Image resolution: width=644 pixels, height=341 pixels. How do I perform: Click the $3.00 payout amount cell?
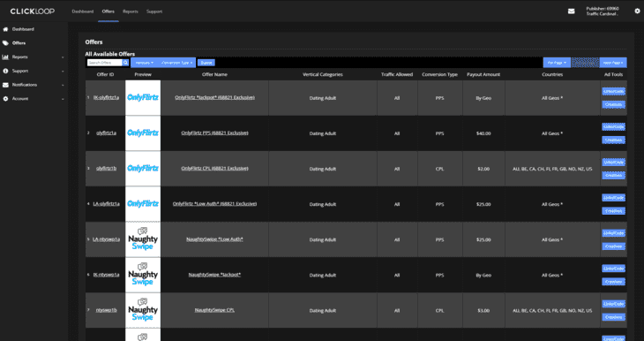(x=483, y=310)
